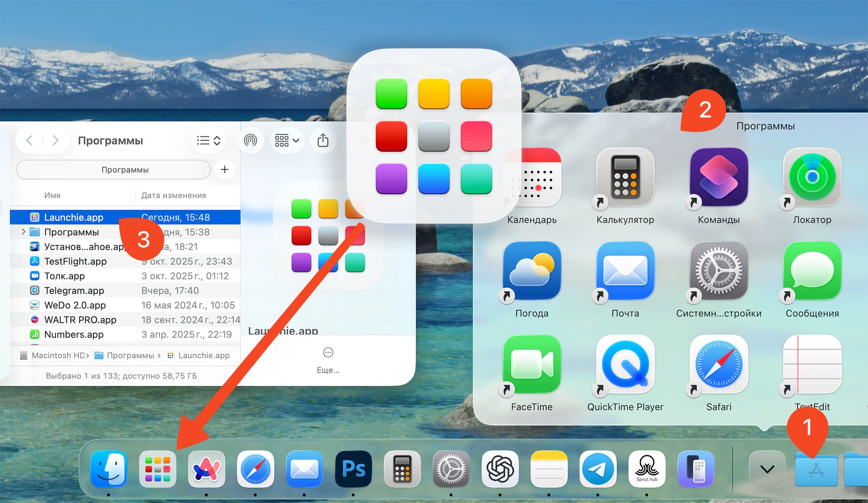The width and height of the screenshot is (868, 503).
Task: Click the downward chevron in the Dock
Action: [x=767, y=469]
